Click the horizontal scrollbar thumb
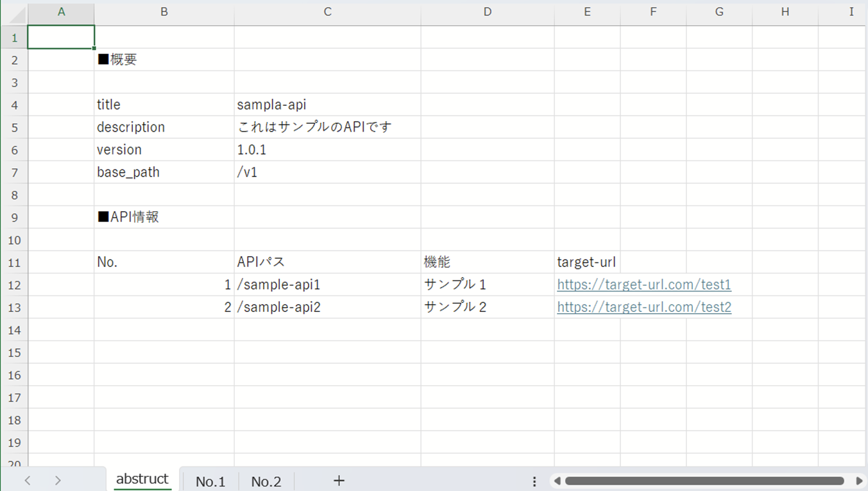The height and width of the screenshot is (491, 868). click(x=704, y=481)
